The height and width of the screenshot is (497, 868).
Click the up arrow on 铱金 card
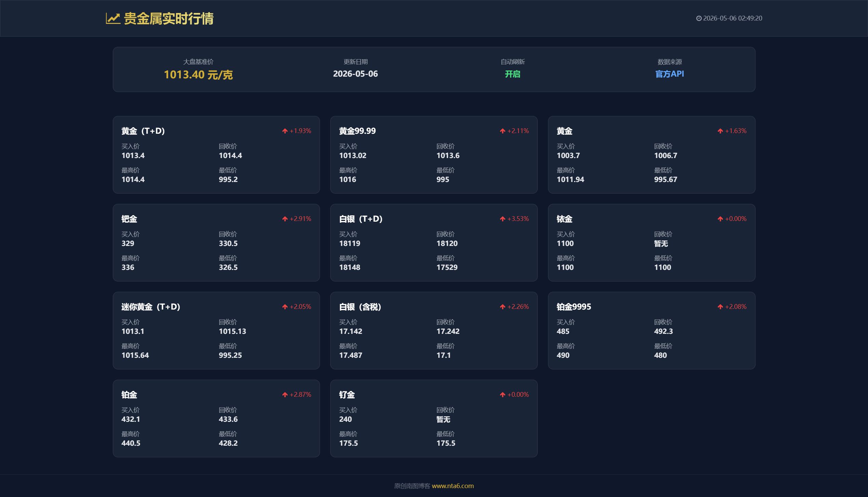point(720,219)
